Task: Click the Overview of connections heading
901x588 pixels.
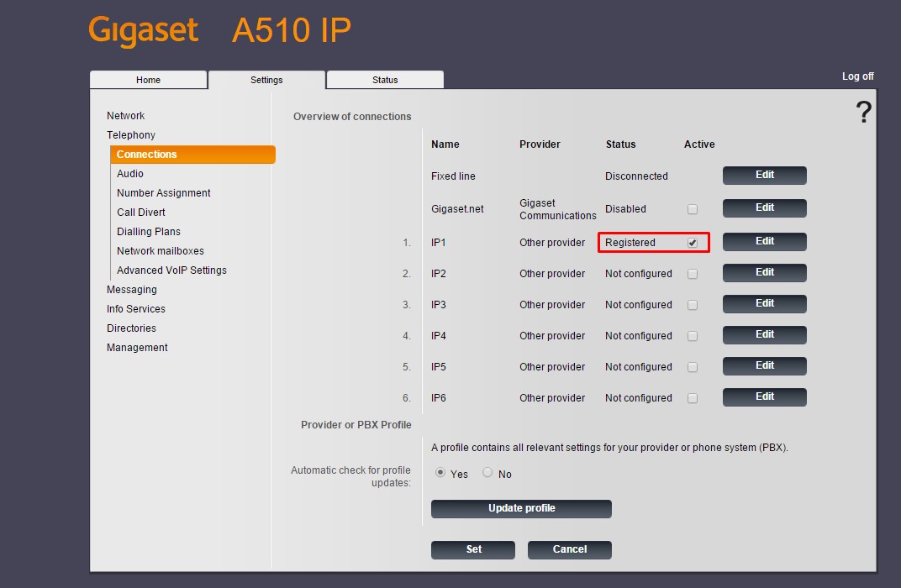Action: pos(352,117)
